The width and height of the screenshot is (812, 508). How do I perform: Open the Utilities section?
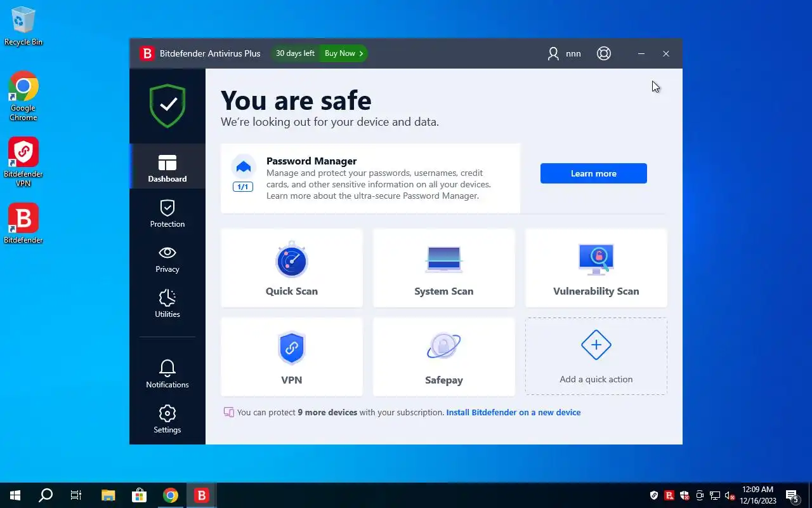[167, 304]
